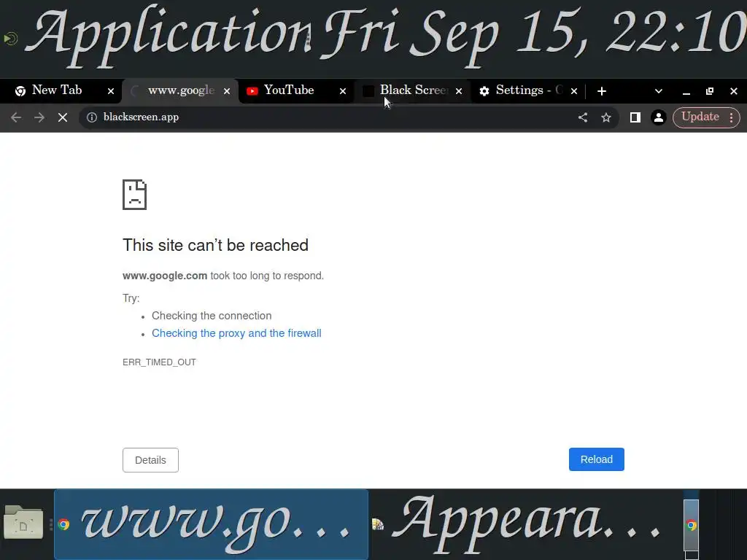The width and height of the screenshot is (747, 560).
Task: Go forward to next page
Action: [39, 117]
